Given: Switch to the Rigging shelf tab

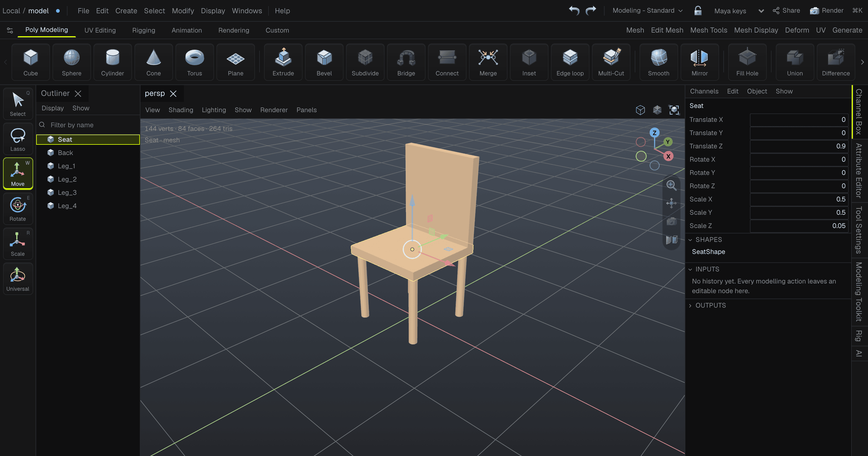Looking at the screenshot, I should coord(144,30).
